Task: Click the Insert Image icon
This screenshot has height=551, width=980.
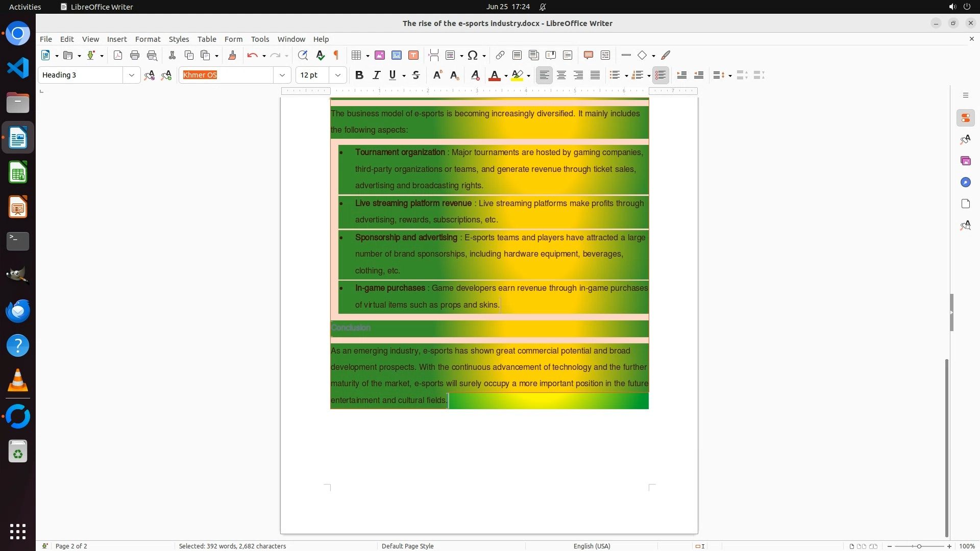Action: (380, 55)
